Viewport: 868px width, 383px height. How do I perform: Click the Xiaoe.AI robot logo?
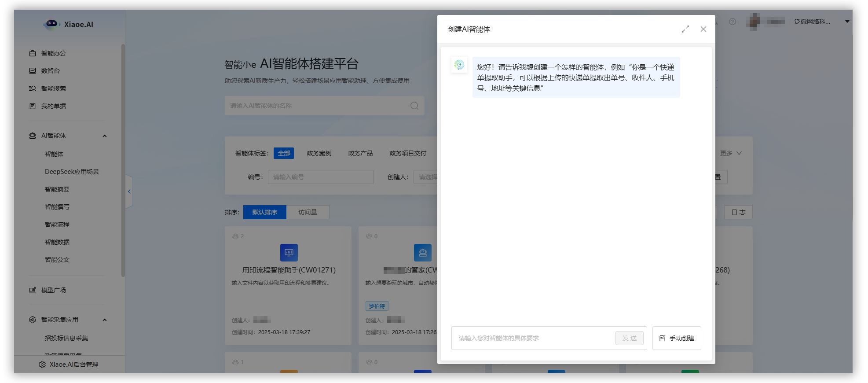[x=51, y=24]
